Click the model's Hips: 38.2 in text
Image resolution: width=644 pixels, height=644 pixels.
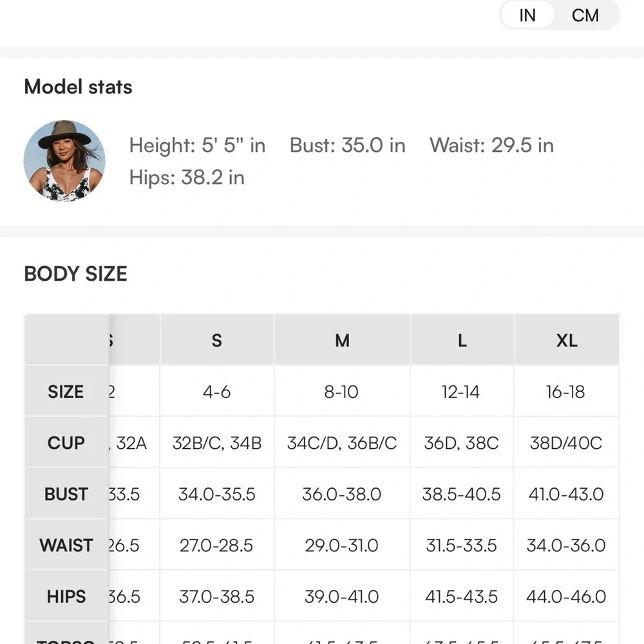187,177
